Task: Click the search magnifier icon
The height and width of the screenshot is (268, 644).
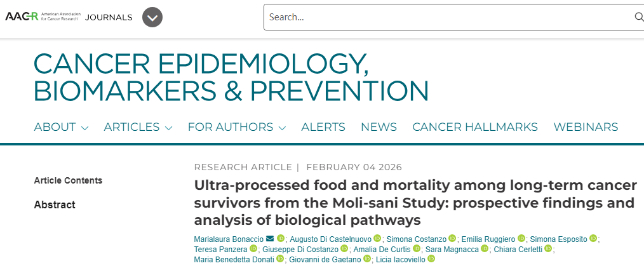Action: coord(639,17)
